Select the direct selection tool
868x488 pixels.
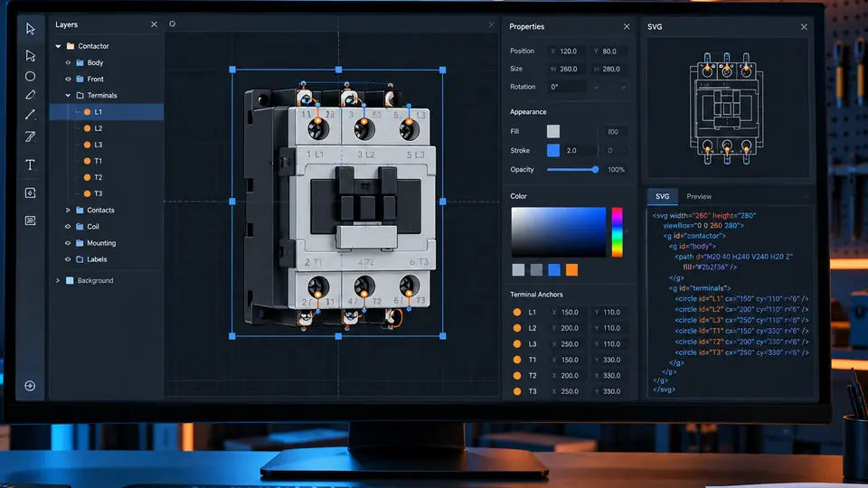31,55
